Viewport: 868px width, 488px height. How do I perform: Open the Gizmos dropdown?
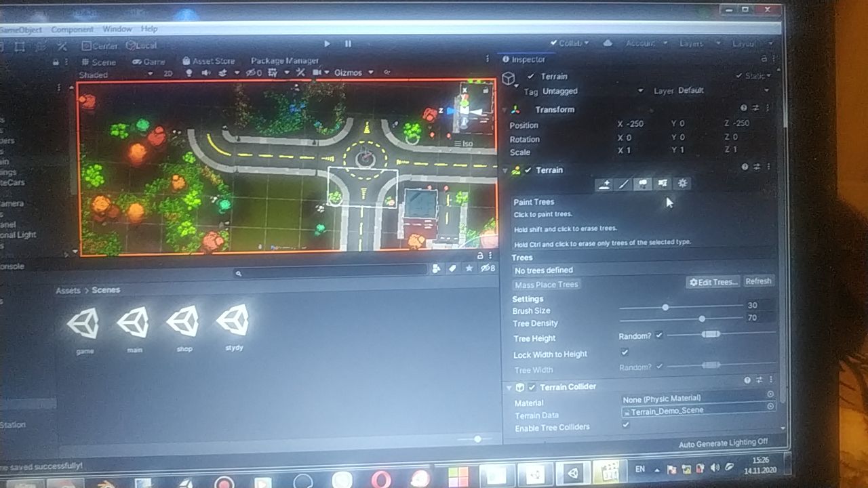pos(353,73)
